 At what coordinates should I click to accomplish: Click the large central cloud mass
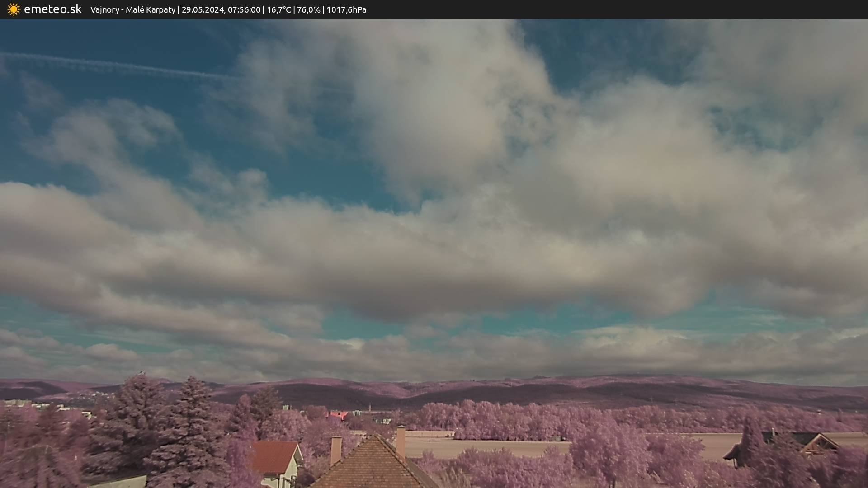(x=452, y=226)
